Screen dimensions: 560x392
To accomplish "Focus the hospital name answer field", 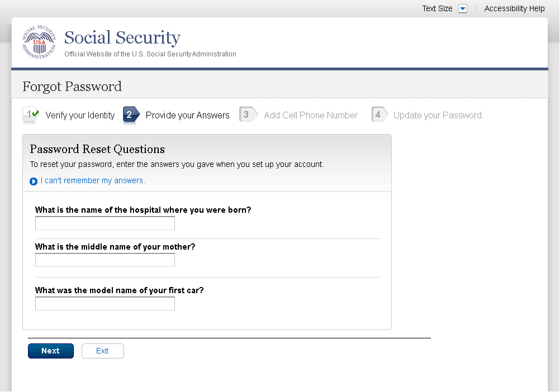I will coord(105,223).
